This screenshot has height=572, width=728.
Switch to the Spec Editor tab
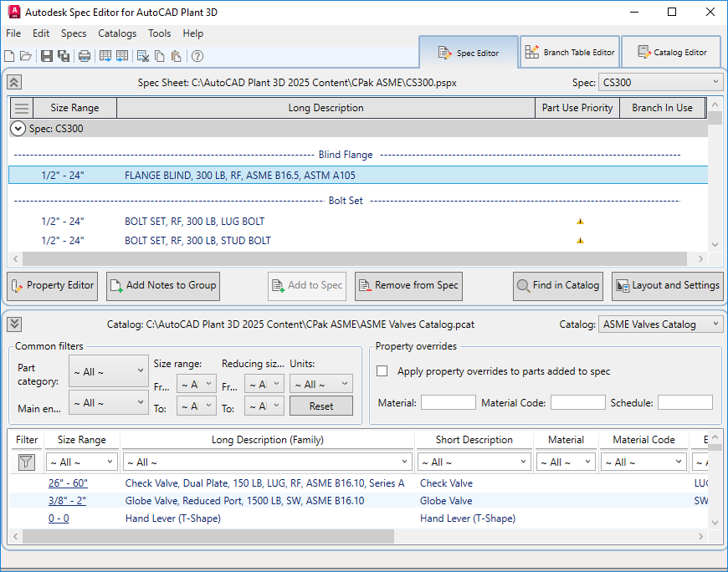point(469,53)
